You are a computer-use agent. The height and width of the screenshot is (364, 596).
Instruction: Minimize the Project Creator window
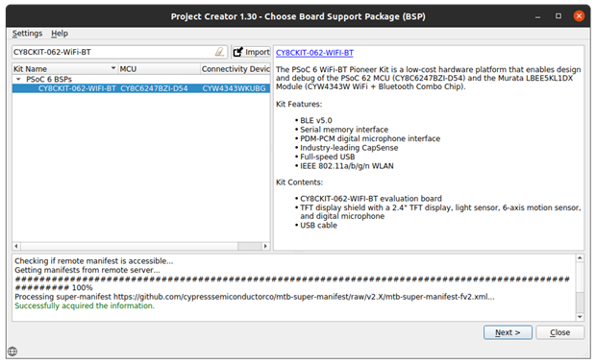537,16
